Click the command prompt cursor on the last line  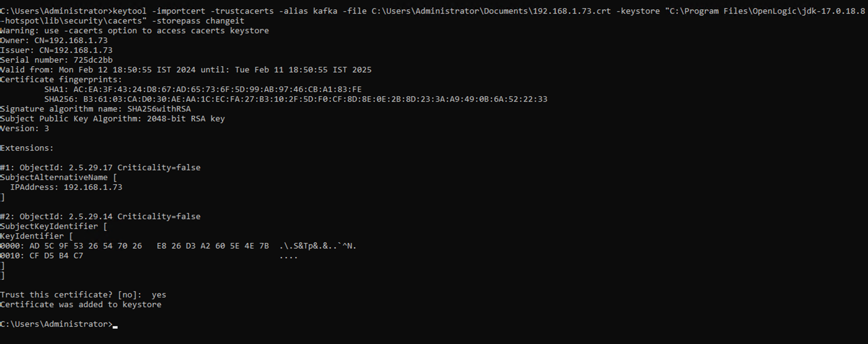click(x=115, y=325)
